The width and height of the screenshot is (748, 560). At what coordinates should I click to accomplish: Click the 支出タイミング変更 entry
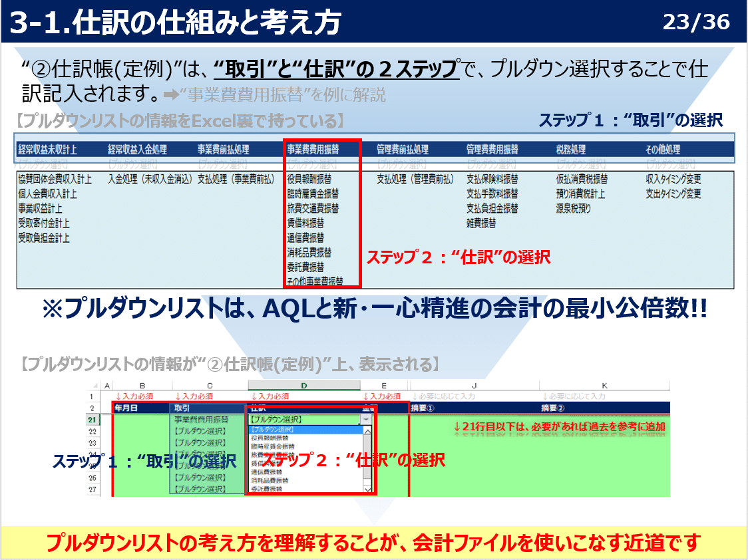coord(673,194)
